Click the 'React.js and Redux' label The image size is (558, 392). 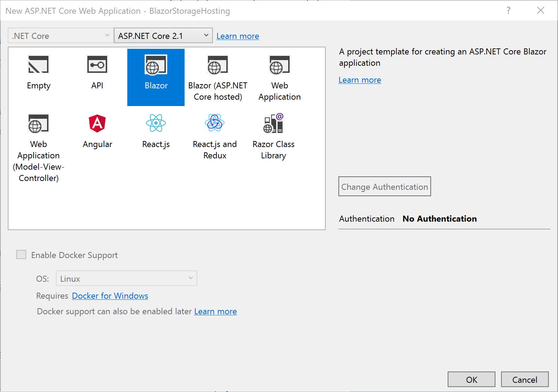(x=215, y=150)
